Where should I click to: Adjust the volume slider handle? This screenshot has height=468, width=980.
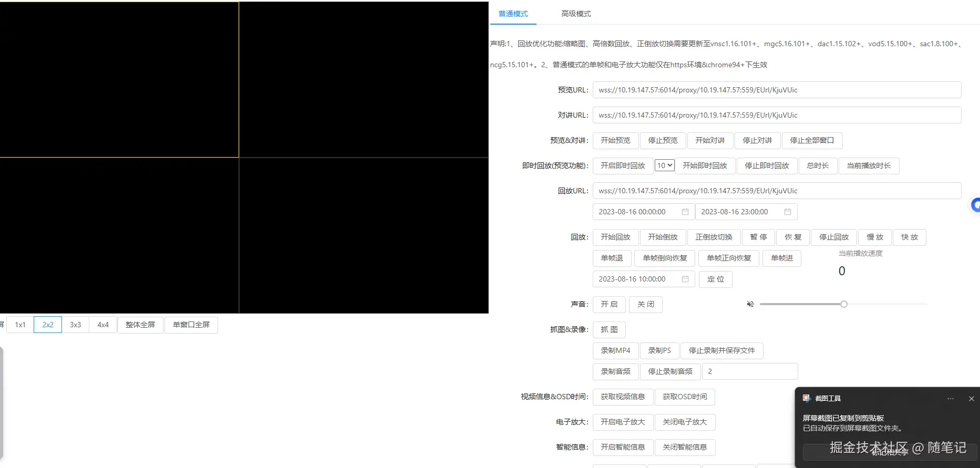click(x=844, y=304)
